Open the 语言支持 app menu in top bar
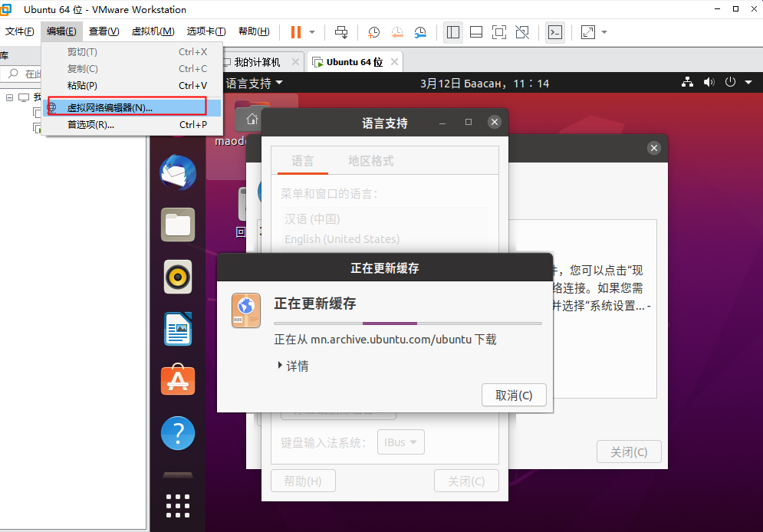The height and width of the screenshot is (532, 763). pos(254,83)
